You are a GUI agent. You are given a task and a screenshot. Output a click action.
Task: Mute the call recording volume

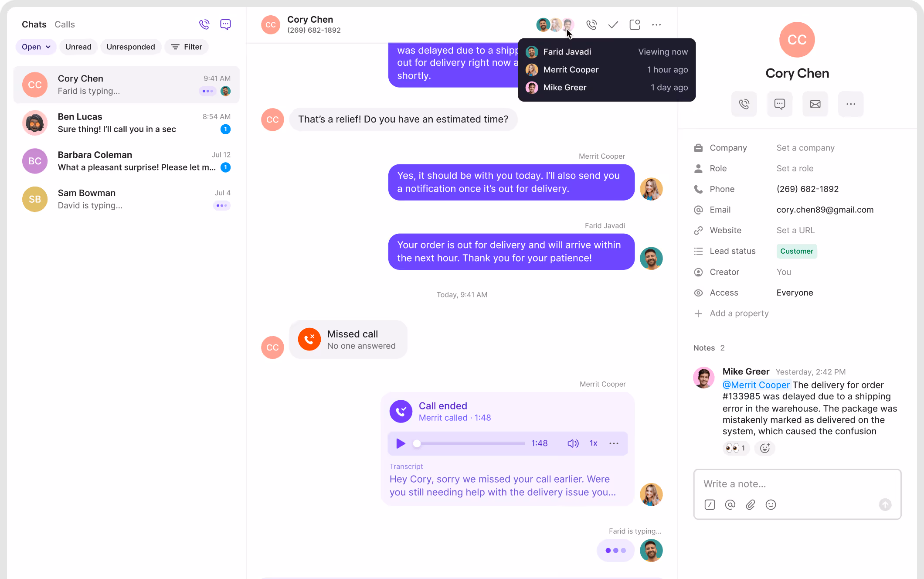(573, 443)
